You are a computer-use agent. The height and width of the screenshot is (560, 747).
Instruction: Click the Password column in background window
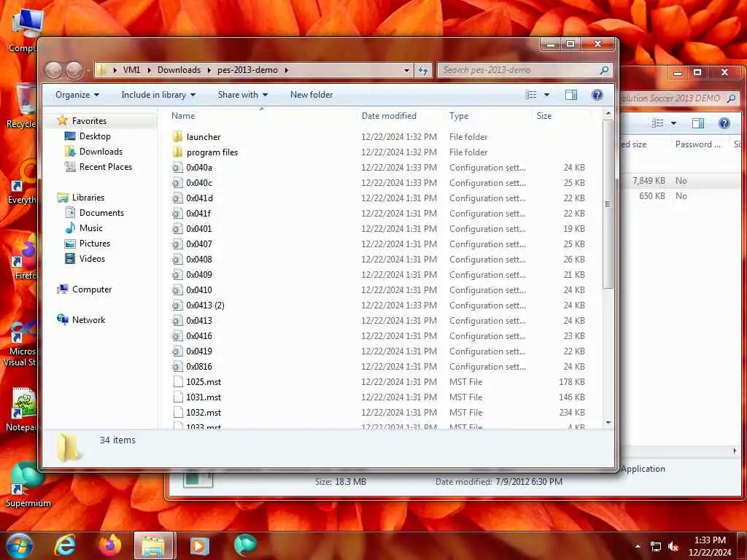697,144
